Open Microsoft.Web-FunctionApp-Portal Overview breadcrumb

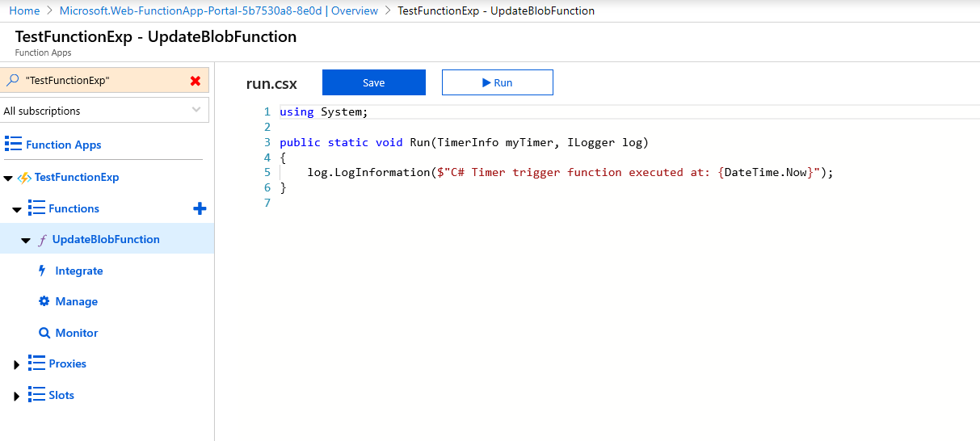(x=220, y=10)
